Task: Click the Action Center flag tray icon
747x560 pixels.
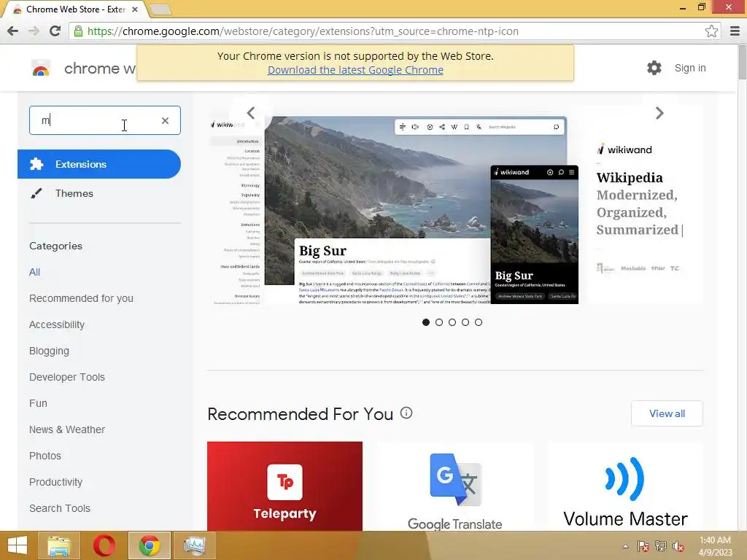Action: [x=643, y=546]
